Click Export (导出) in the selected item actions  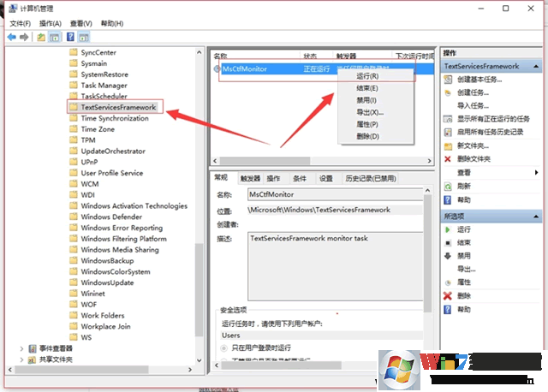click(466, 270)
